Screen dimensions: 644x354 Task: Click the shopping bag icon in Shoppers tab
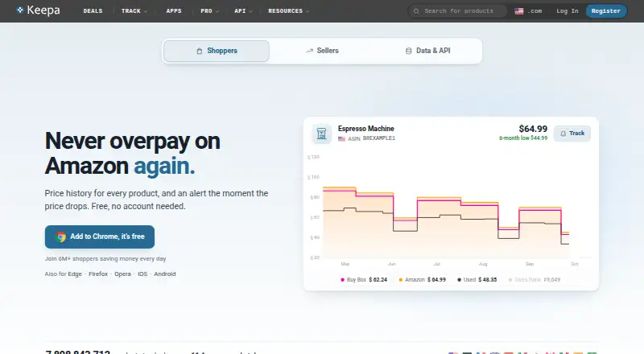[x=199, y=51]
